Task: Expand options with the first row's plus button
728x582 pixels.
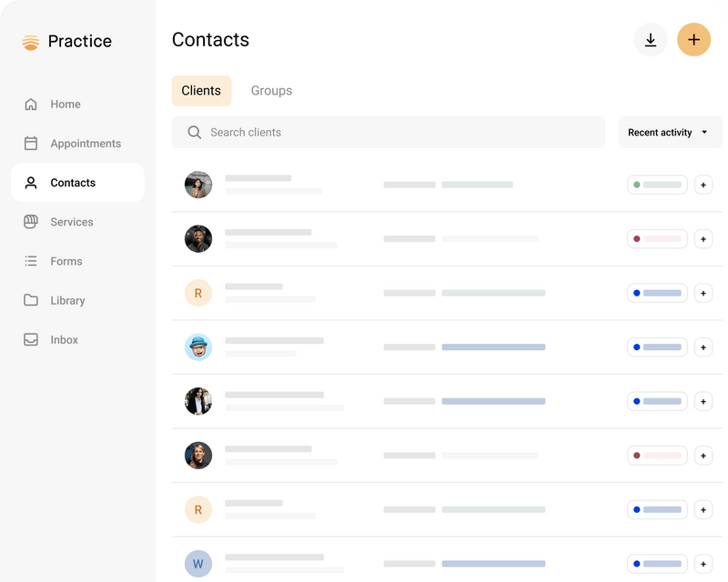Action: coord(703,185)
